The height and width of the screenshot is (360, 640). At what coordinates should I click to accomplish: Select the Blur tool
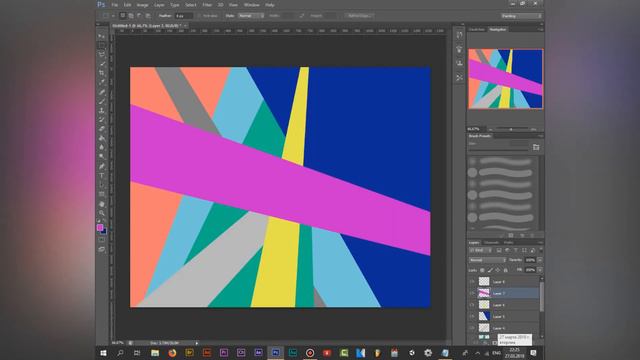tap(101, 147)
